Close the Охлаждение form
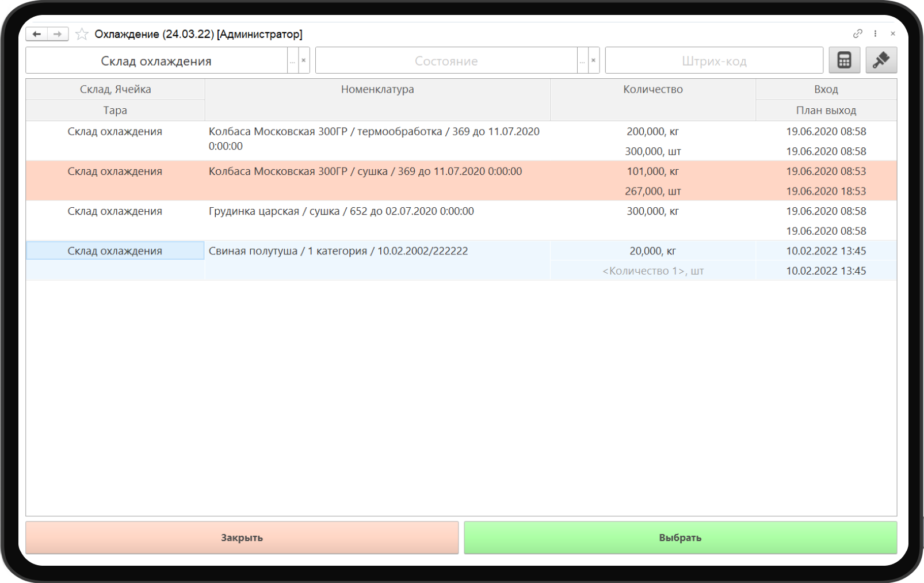 (x=893, y=33)
